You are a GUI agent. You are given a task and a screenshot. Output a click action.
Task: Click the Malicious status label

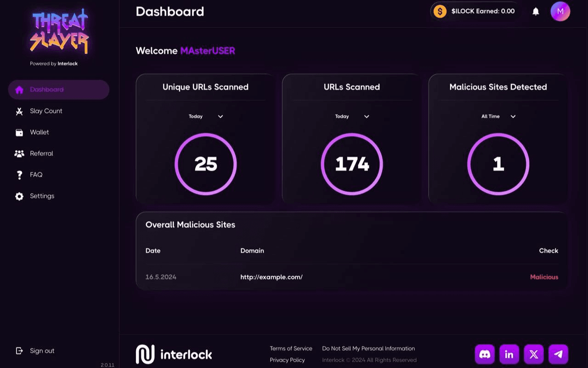(x=544, y=277)
